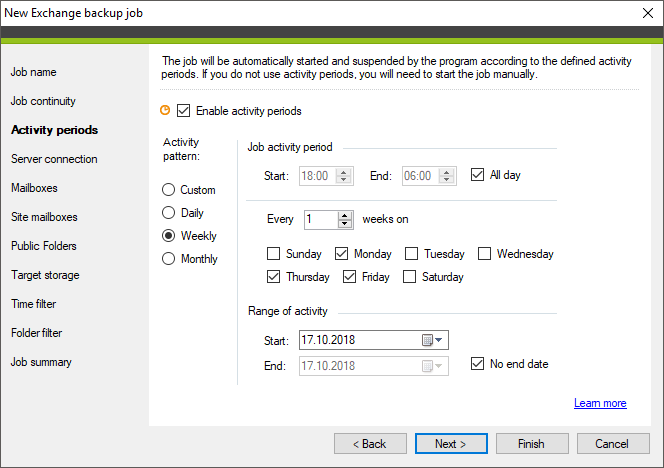The image size is (664, 468).
Task: Decrease the Every weeks spinner value
Action: 345,224
